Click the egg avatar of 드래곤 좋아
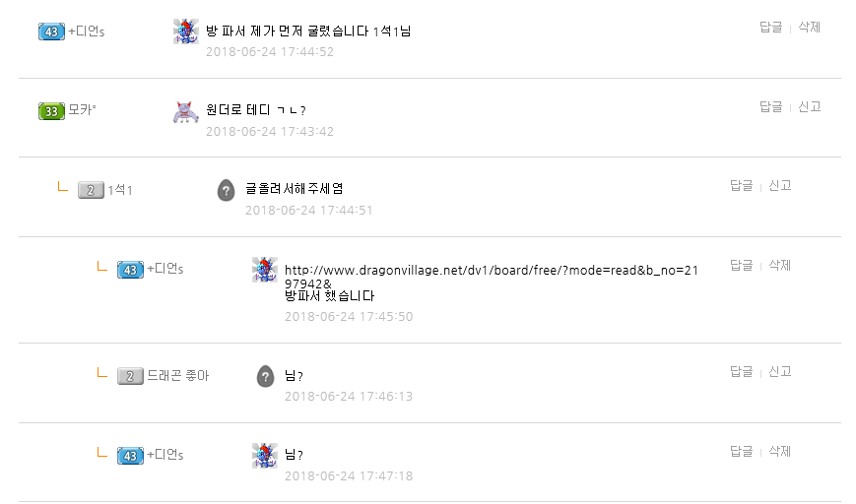Image resolution: width=856 pixels, height=504 pixels. pos(265,376)
